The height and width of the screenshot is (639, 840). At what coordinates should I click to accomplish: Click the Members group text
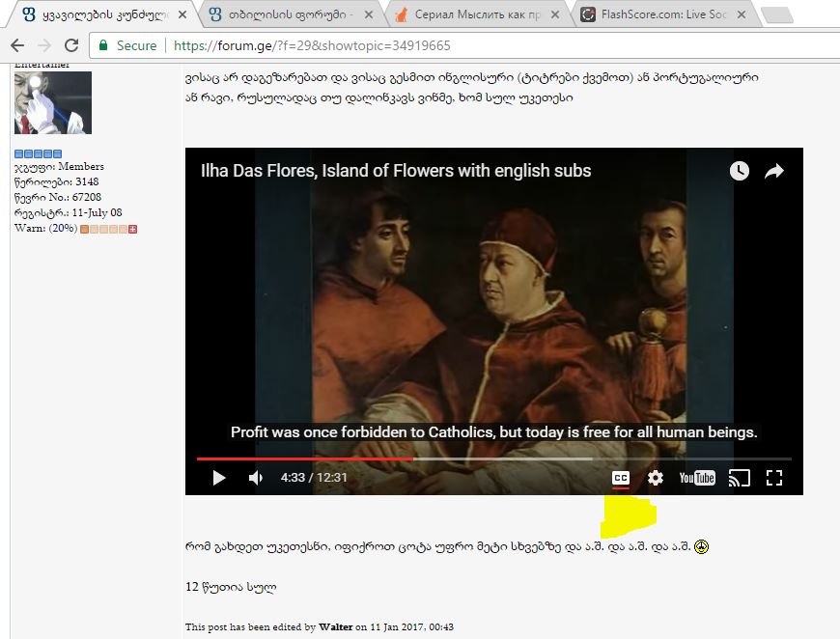coord(81,167)
